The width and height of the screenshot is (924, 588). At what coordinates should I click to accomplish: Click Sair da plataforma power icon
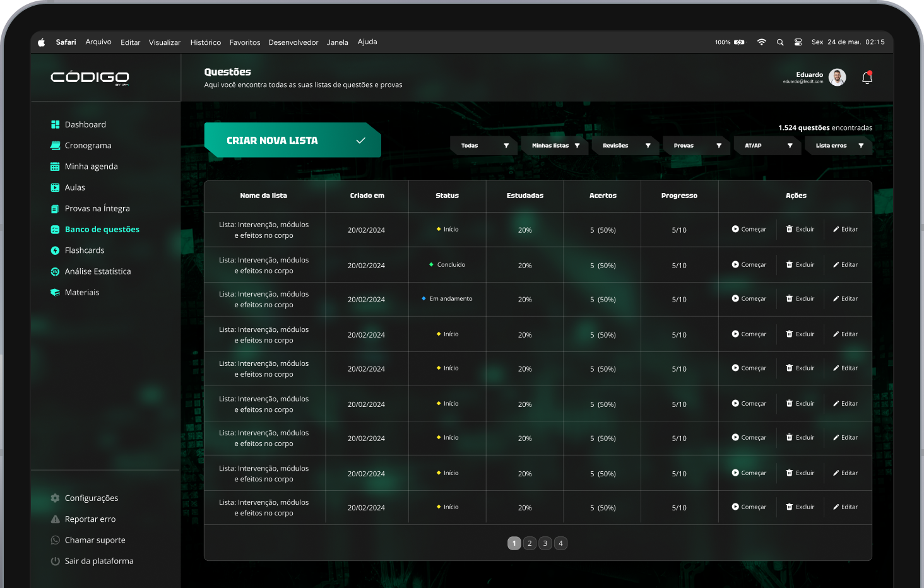pos(56,561)
